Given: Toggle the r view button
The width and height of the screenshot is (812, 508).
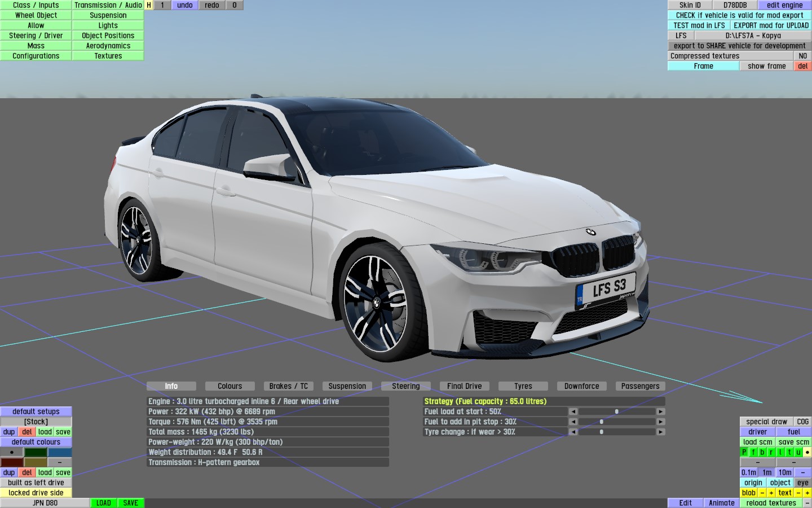Looking at the screenshot, I should tap(771, 452).
